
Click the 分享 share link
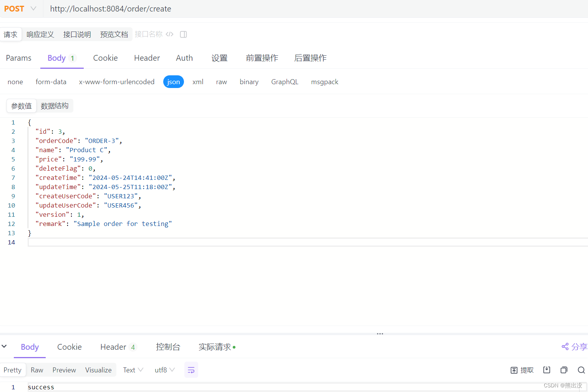coord(575,347)
